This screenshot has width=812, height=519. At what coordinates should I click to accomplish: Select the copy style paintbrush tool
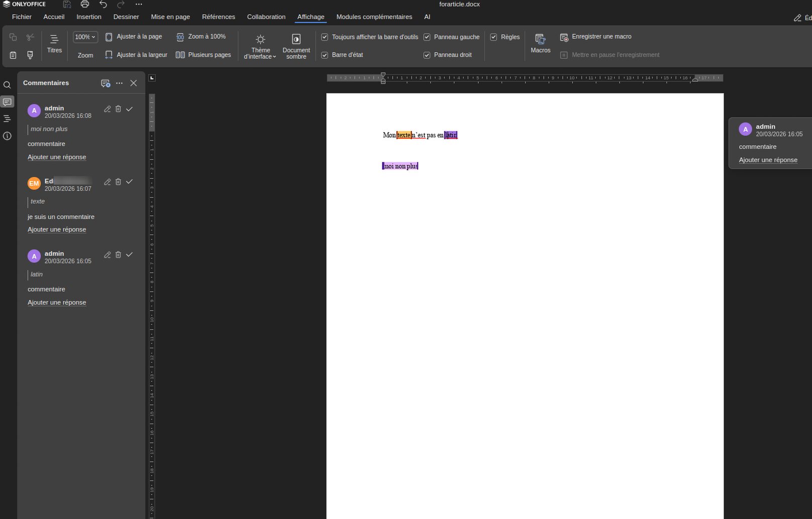coord(30,55)
